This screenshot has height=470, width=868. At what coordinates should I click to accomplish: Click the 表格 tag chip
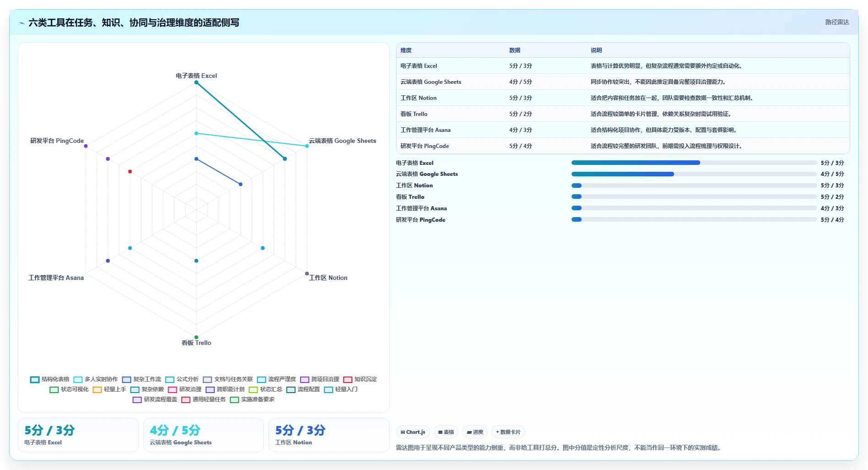[446, 432]
